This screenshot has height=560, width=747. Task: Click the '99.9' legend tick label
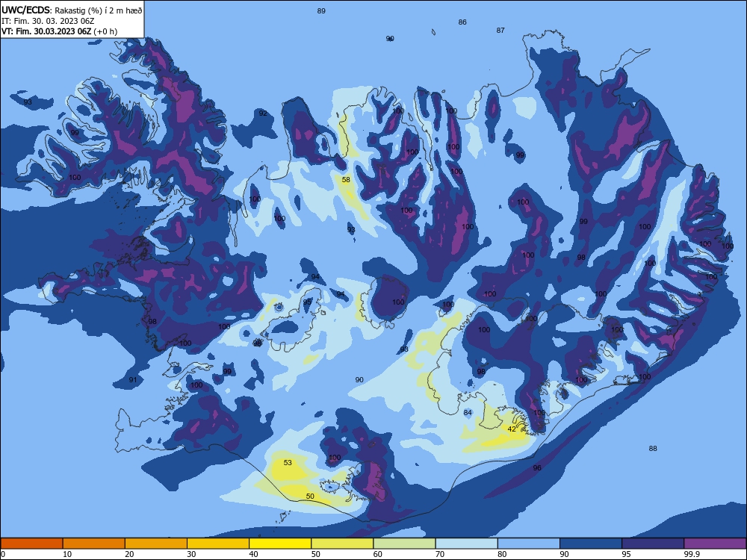[x=691, y=554]
